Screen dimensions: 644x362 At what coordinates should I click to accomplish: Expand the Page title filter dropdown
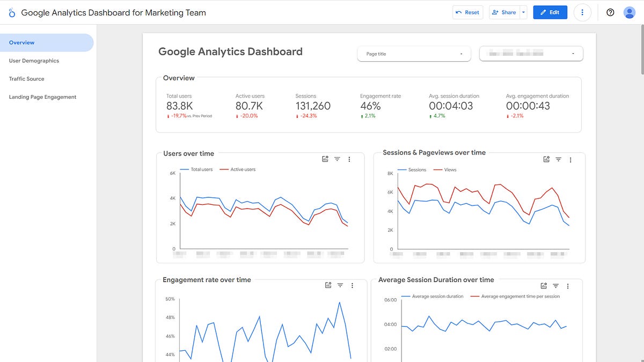414,54
